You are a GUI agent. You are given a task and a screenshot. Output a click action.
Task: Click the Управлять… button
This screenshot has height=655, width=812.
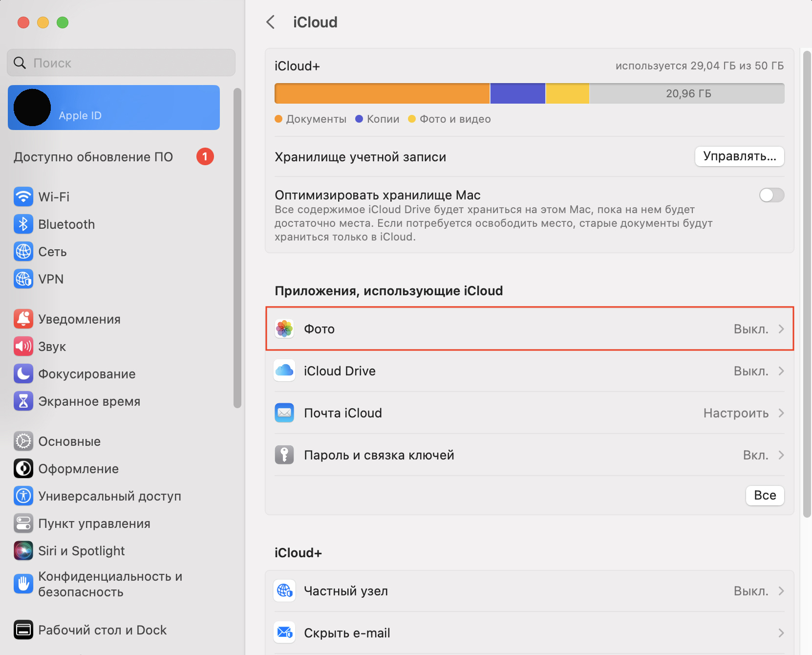[x=740, y=156]
